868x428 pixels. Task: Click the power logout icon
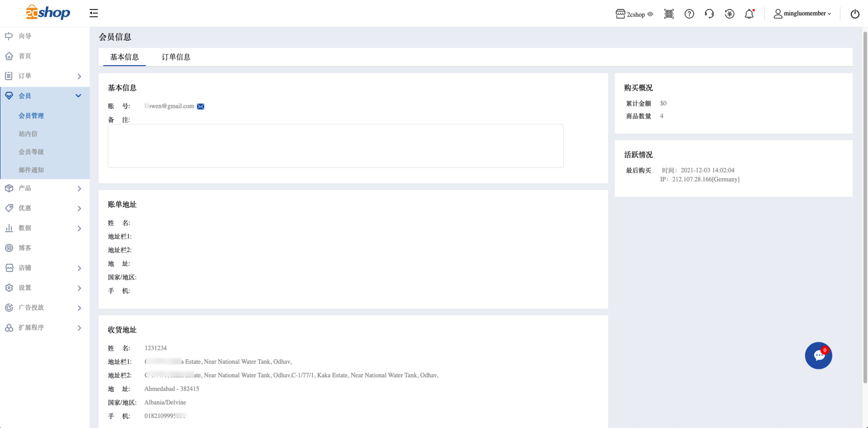[x=855, y=14]
